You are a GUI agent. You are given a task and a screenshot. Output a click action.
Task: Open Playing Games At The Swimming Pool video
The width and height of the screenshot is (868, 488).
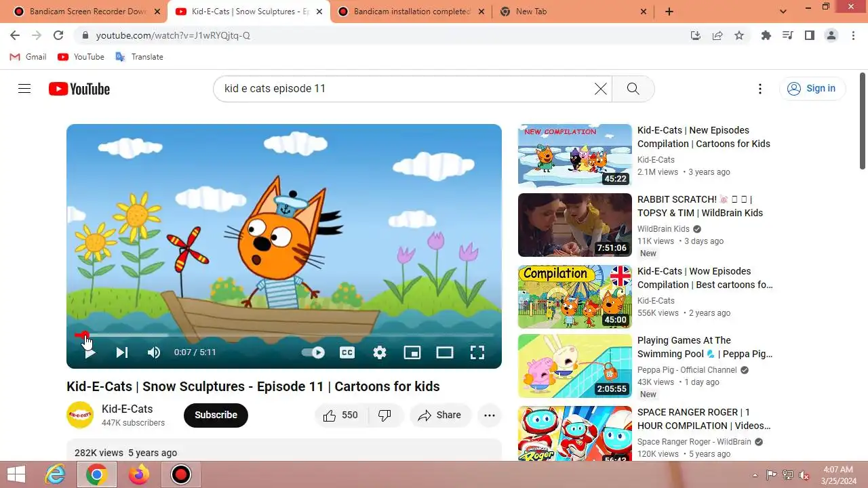(x=705, y=347)
